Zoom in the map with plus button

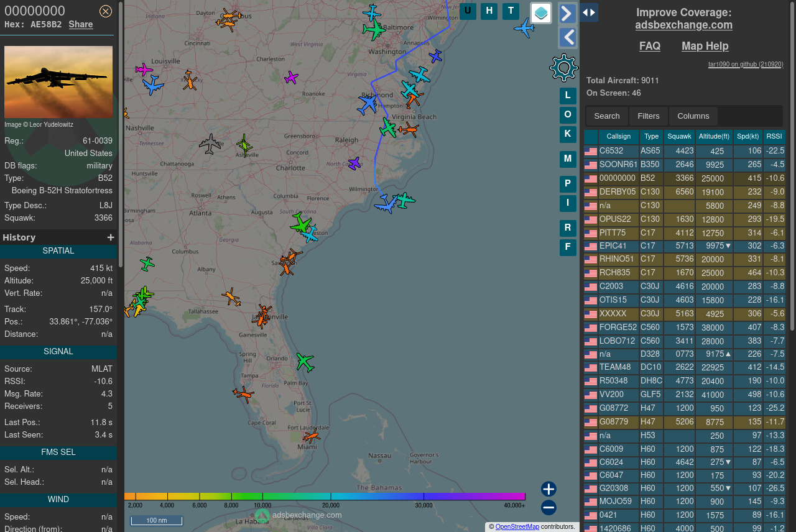pos(548,489)
